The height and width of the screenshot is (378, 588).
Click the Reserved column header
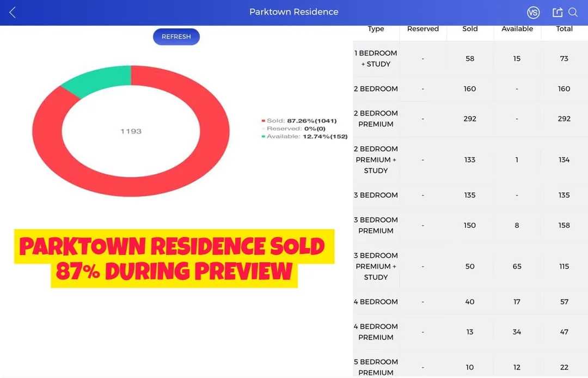coord(423,29)
